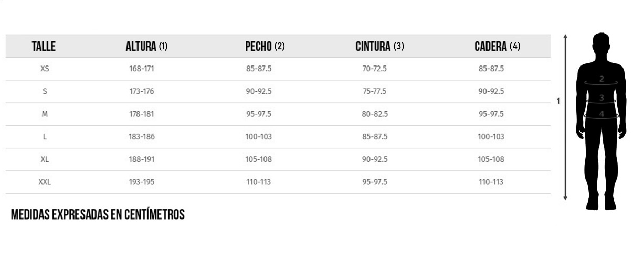Image resolution: width=644 pixels, height=262 pixels.
Task: Click the PECHO (2) column header
Action: click(265, 47)
